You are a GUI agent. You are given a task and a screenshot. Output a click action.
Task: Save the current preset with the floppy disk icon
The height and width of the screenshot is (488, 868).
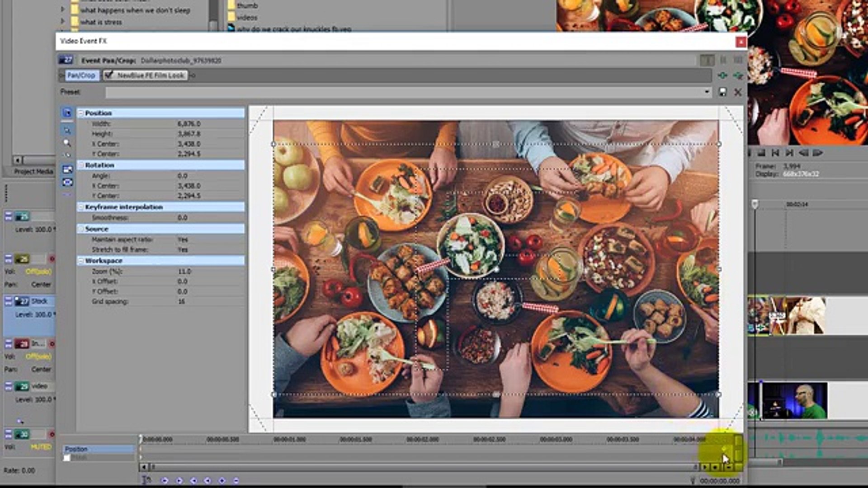click(722, 92)
